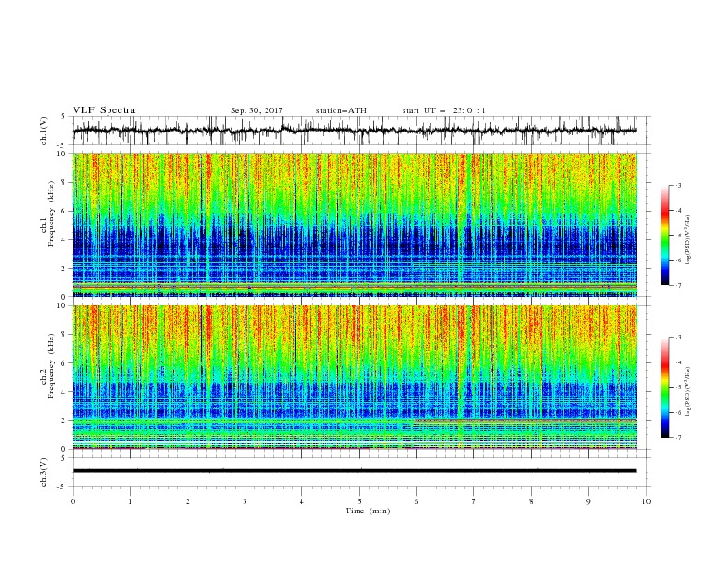728x563 pixels.
Task: Click the "VLF Spectra" title text
Action: (x=104, y=110)
